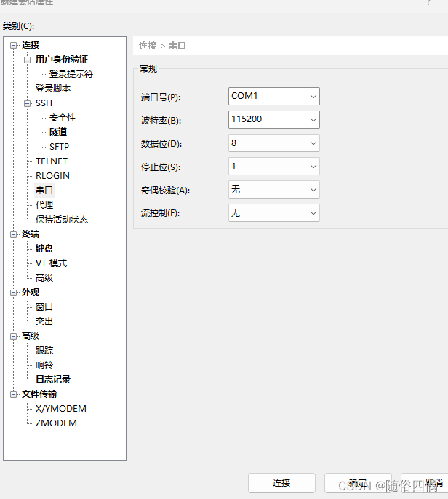Select 窗口 tree item
This screenshot has width=448, height=499.
pyautogui.click(x=44, y=307)
